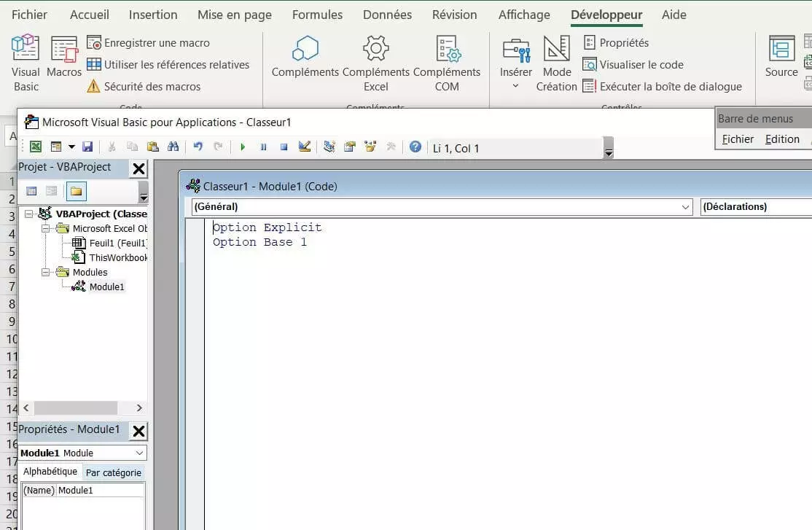Click Enregistrer une macro
Screen dimensions: 812x530
point(149,43)
